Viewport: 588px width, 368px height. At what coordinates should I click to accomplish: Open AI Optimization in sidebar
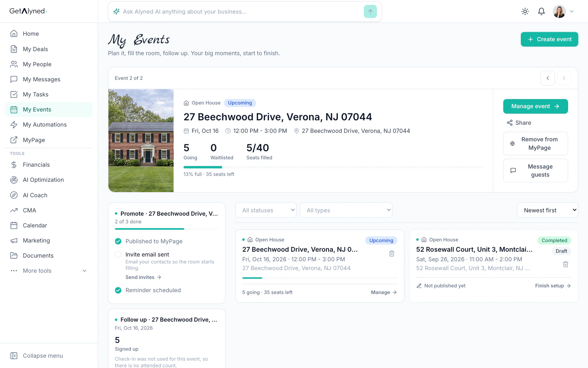coord(49,180)
